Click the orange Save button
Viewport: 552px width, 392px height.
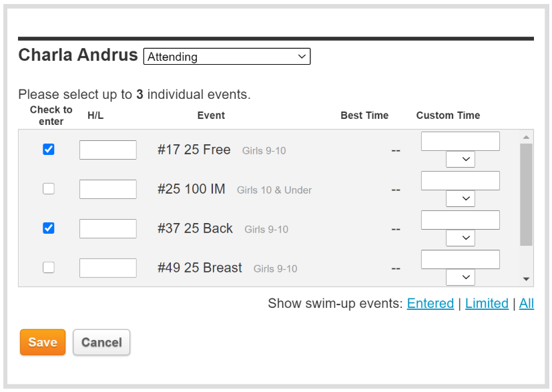43,343
